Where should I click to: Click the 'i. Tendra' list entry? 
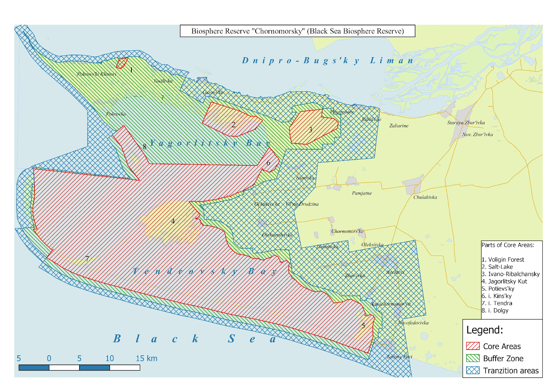(x=497, y=303)
